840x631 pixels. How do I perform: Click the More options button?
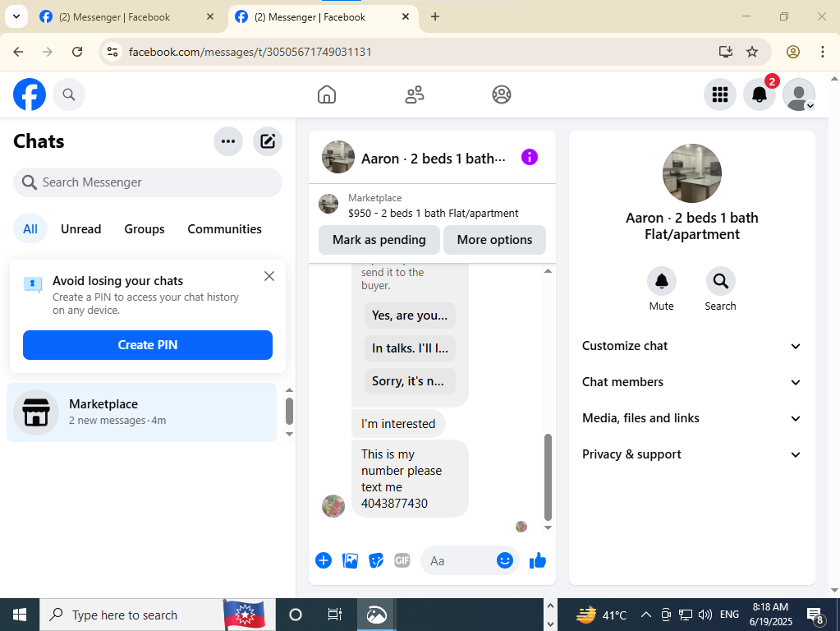tap(494, 240)
